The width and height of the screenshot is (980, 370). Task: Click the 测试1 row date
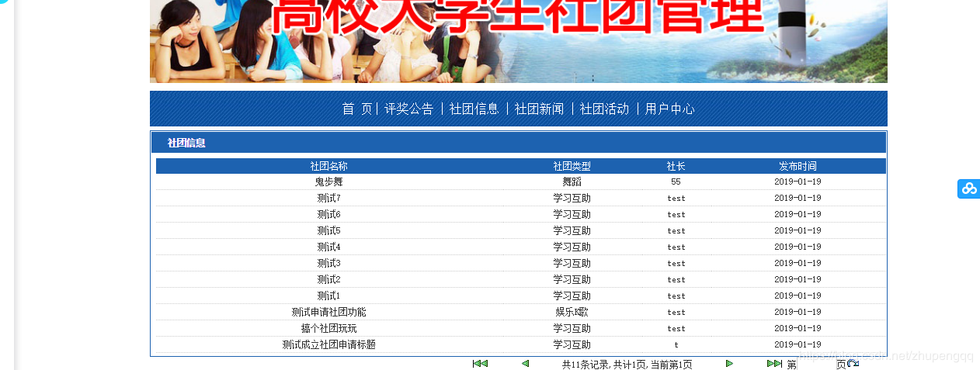[798, 296]
